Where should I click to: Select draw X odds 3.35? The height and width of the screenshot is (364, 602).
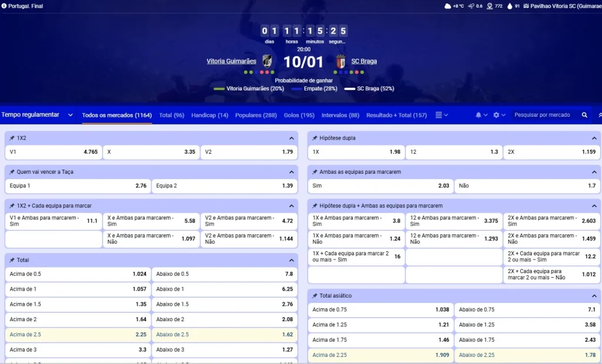pyautogui.click(x=151, y=152)
